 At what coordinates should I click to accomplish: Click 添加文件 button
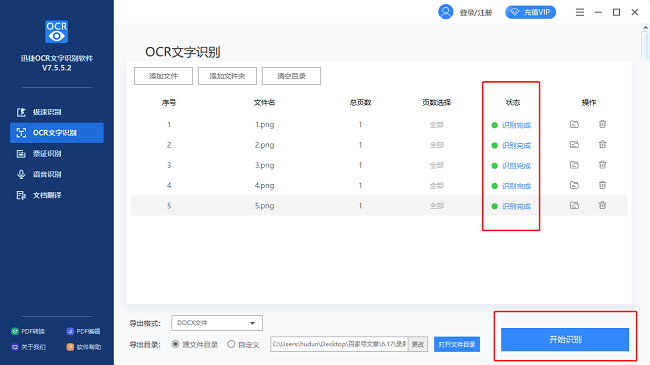tap(163, 76)
